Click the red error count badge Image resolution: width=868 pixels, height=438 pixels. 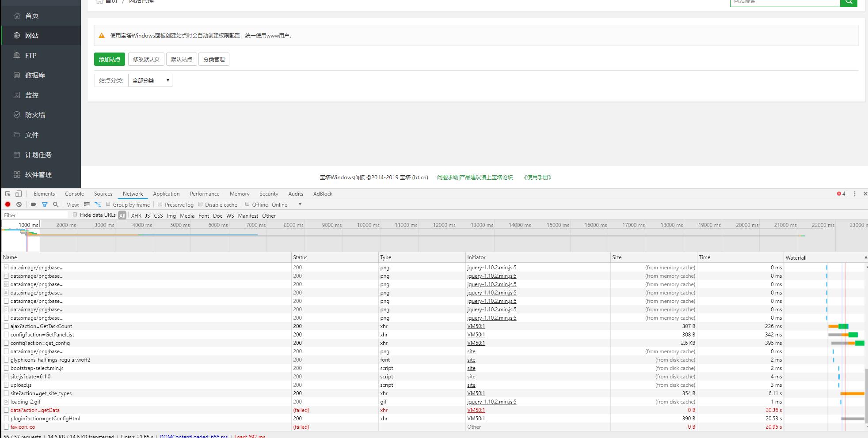(x=841, y=194)
